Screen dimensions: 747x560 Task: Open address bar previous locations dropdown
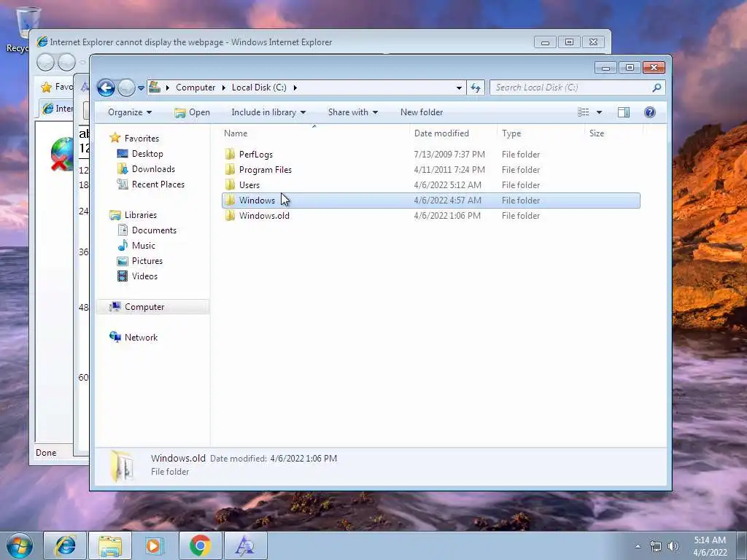point(459,87)
